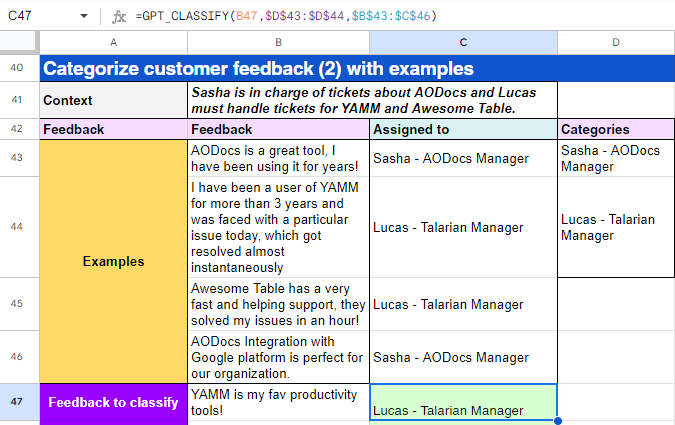Viewport: 675px width, 425px height.
Task: Click the purple 'Feedback to classify' cell
Action: (x=114, y=402)
